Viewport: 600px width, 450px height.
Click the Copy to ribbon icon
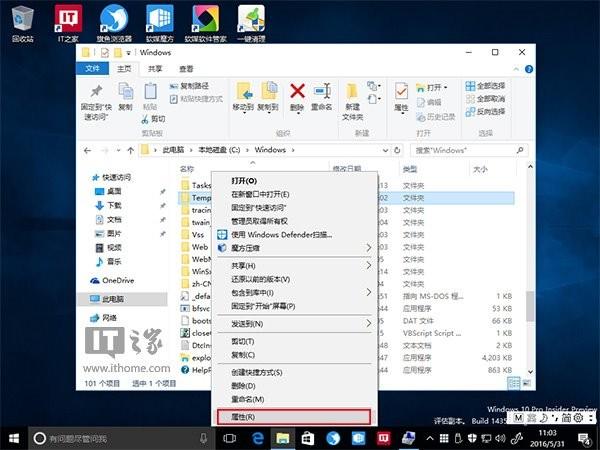[269, 91]
